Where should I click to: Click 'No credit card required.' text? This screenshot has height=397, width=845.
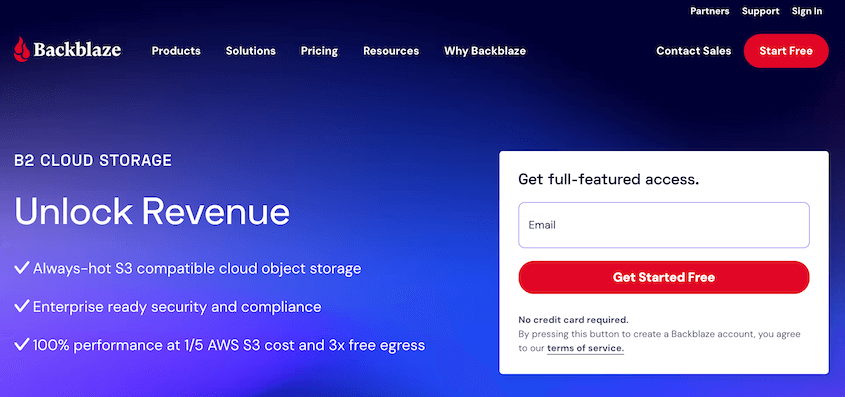(x=573, y=319)
